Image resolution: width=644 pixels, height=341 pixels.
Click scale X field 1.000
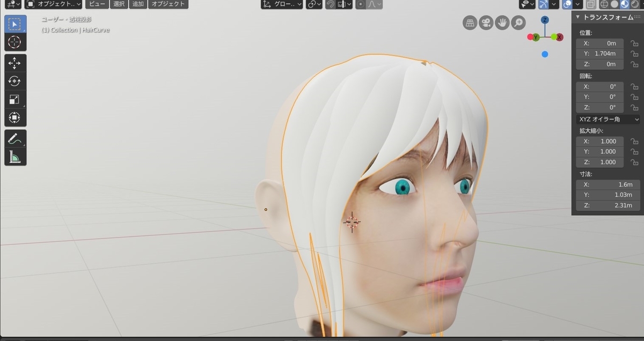[x=600, y=141]
